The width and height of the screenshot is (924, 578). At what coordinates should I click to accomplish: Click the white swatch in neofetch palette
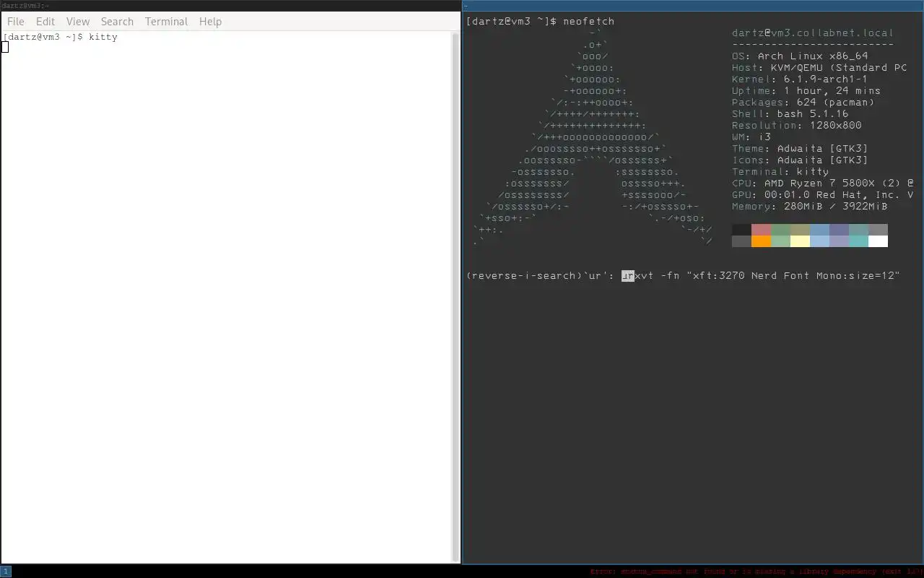878,241
